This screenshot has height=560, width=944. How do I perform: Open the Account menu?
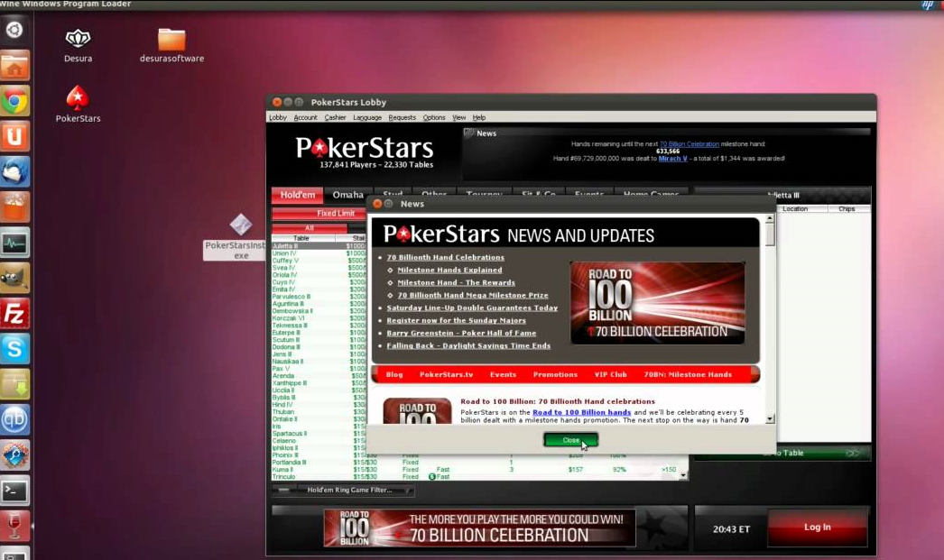tap(305, 117)
